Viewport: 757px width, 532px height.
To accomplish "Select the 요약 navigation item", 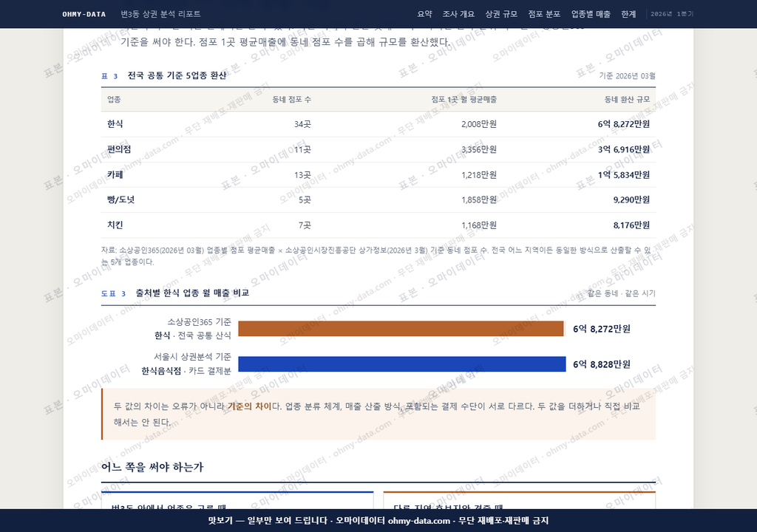I will pos(424,14).
